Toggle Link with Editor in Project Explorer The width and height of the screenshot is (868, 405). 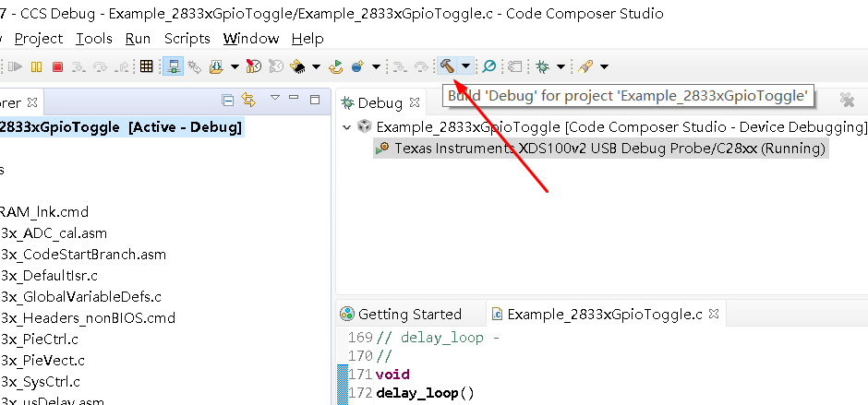tap(249, 101)
